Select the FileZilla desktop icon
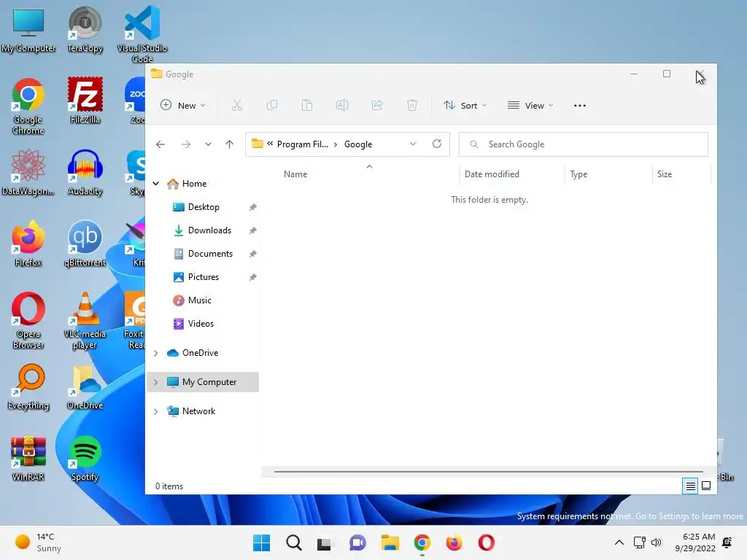The height and width of the screenshot is (560, 747). (85, 101)
